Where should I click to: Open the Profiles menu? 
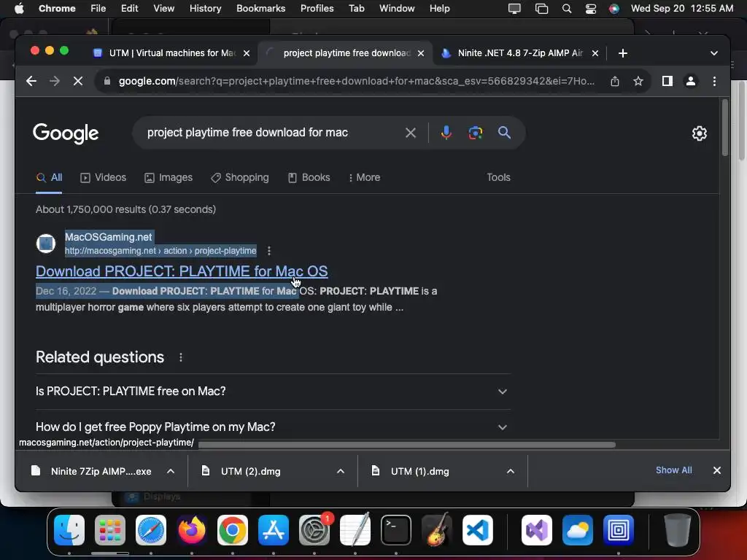[x=317, y=9]
